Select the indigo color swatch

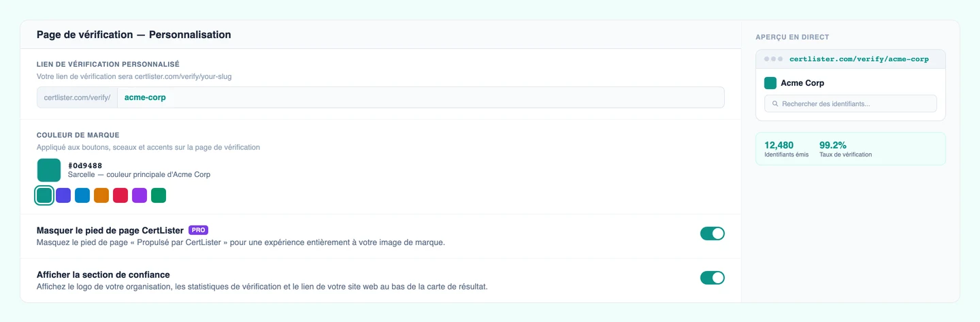(x=63, y=195)
